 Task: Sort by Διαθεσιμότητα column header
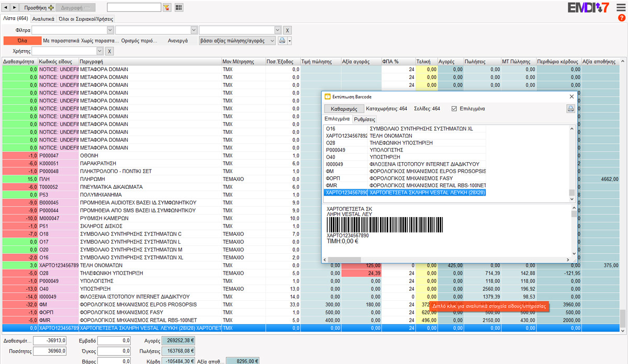(x=19, y=61)
